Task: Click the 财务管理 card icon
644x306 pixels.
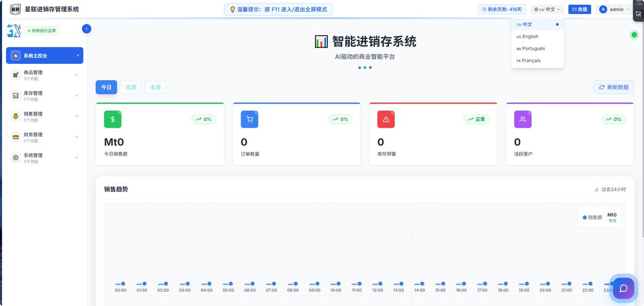Action: pos(16,137)
